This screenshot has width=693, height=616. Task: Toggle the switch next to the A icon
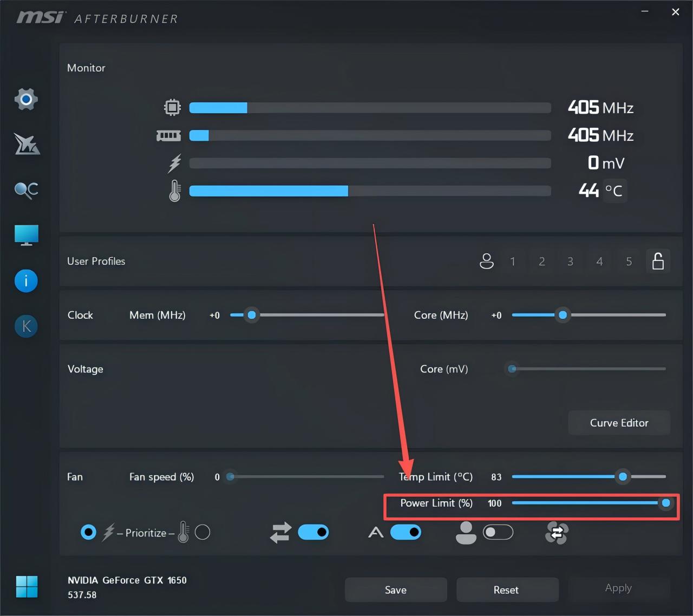tap(406, 533)
